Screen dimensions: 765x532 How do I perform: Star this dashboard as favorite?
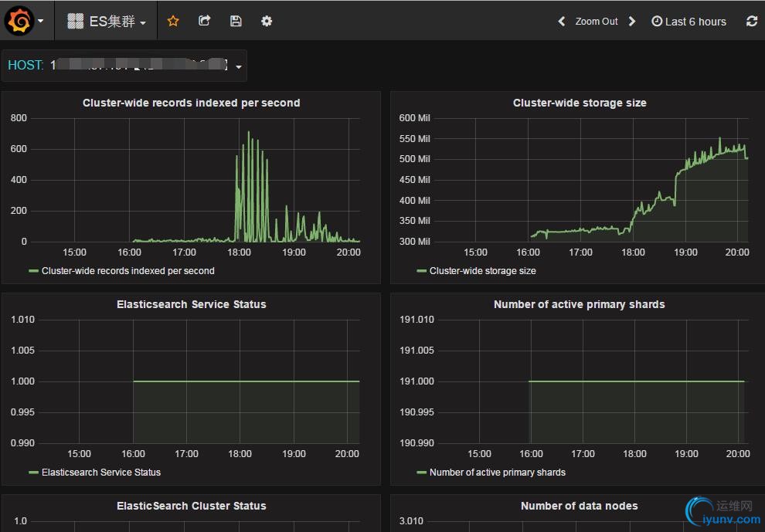(173, 21)
